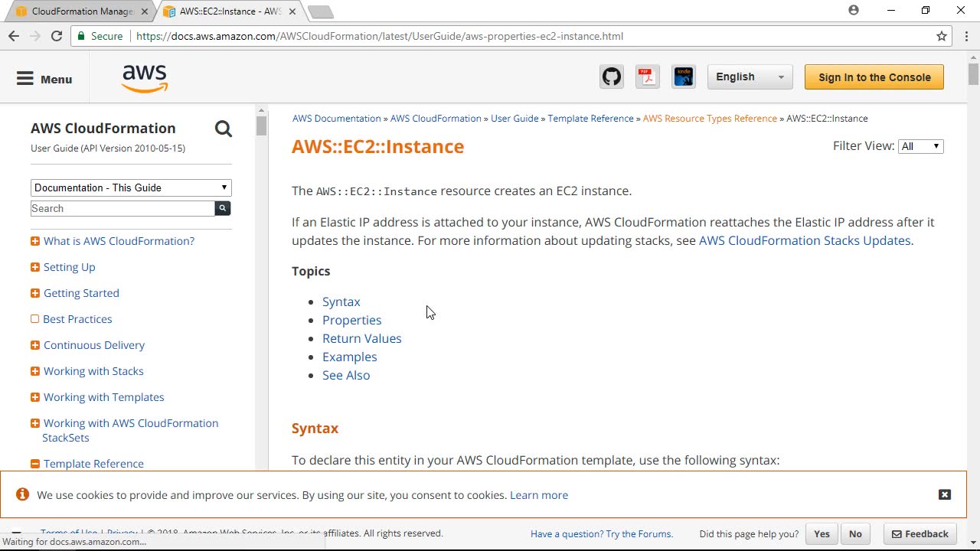Collapse the Template Reference section

tap(35, 464)
